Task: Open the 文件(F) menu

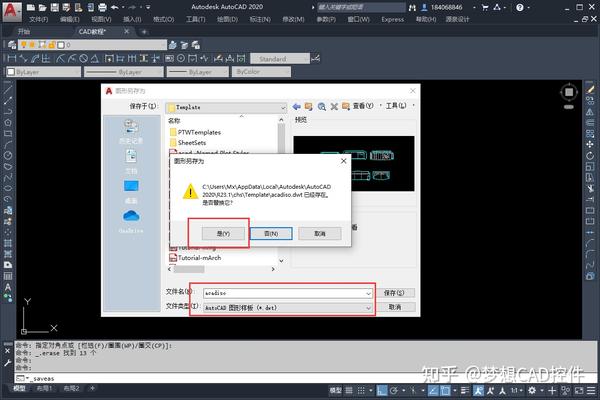Action: [x=39, y=19]
